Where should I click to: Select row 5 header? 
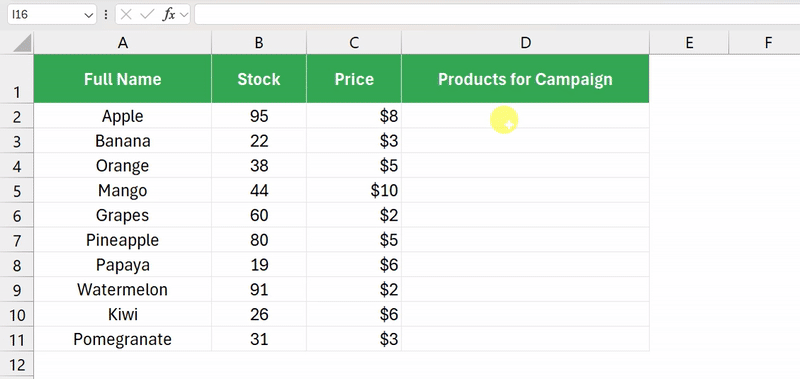click(17, 191)
